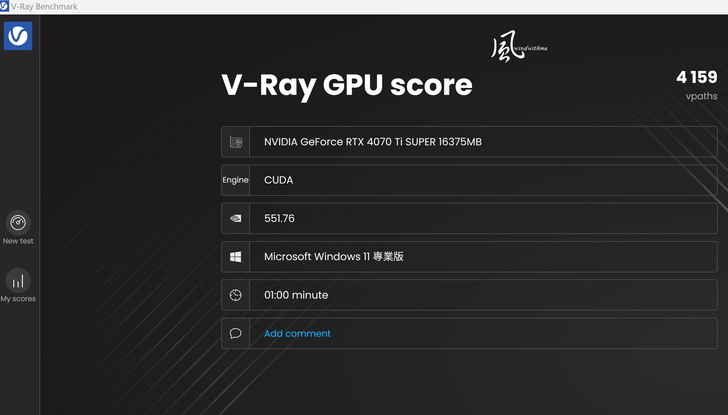Click the 'Add comment' link

click(x=297, y=333)
